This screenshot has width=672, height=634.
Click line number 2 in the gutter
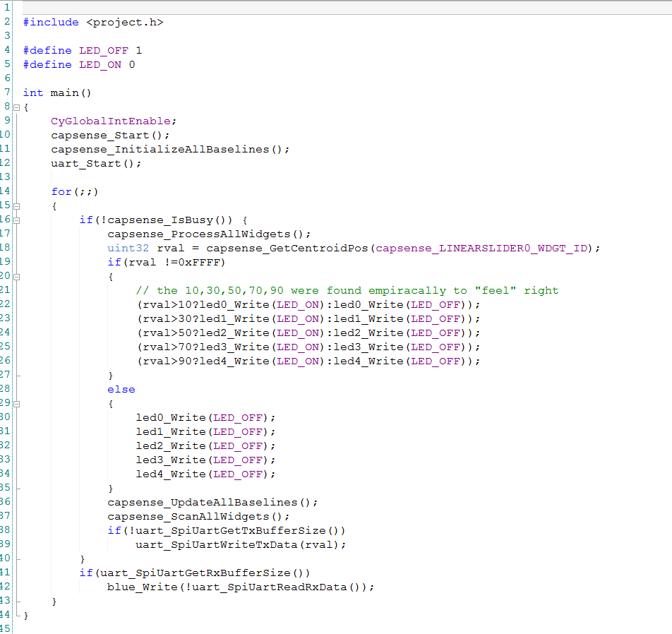(x=7, y=21)
